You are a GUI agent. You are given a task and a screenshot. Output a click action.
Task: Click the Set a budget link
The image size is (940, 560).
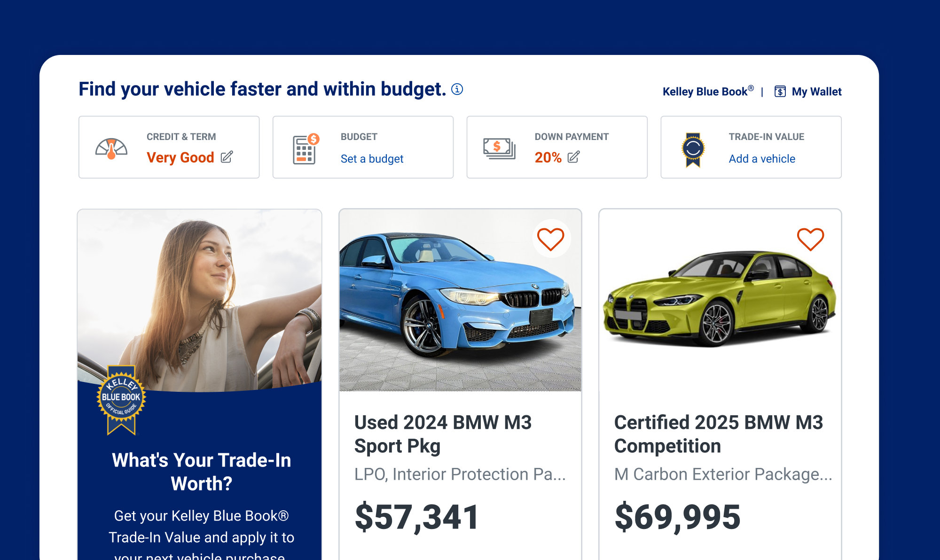[x=371, y=159]
